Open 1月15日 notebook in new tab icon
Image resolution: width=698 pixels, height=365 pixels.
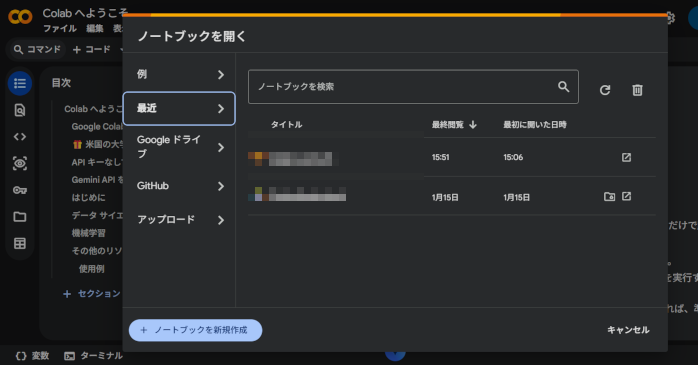[x=626, y=196]
